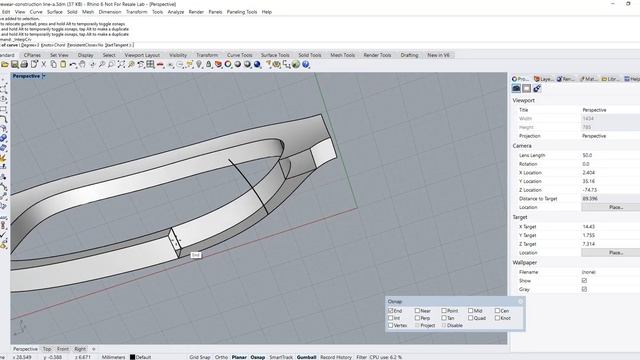Open viewport camera properties icon
Image resolution: width=640 pixels, height=360 pixels.
(x=516, y=89)
